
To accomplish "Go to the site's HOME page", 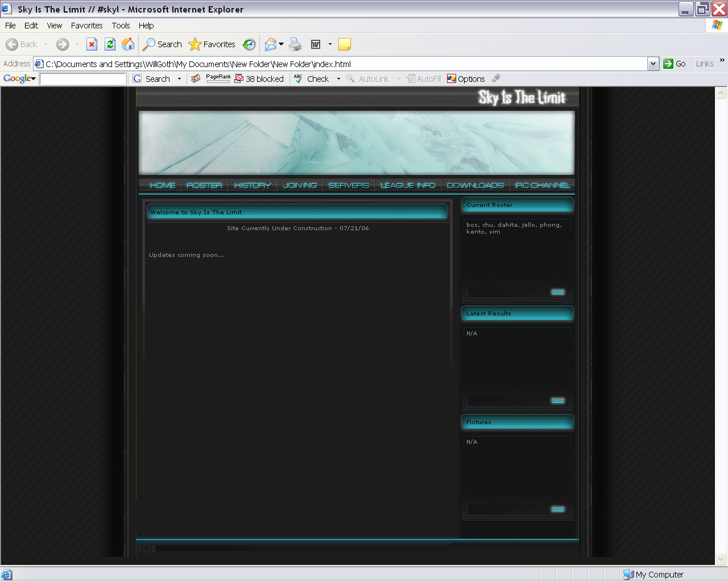I will pyautogui.click(x=163, y=186).
